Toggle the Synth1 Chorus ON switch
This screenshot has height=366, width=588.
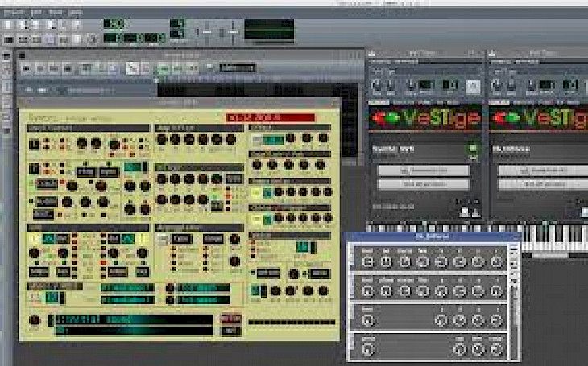[x=255, y=220]
